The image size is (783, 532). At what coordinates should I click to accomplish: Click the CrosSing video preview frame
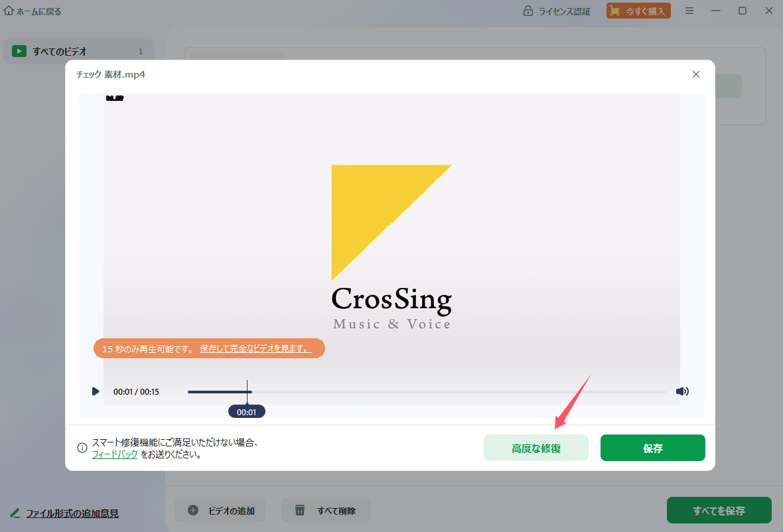pos(391,245)
